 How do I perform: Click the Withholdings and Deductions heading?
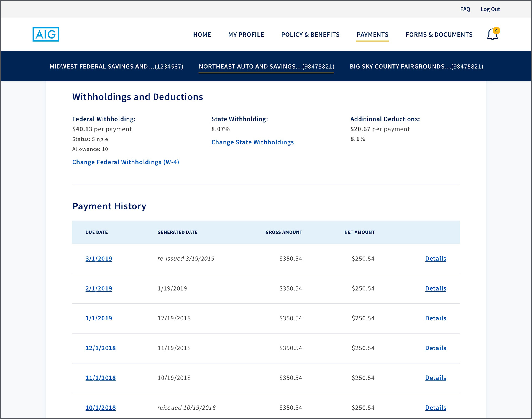tap(138, 97)
